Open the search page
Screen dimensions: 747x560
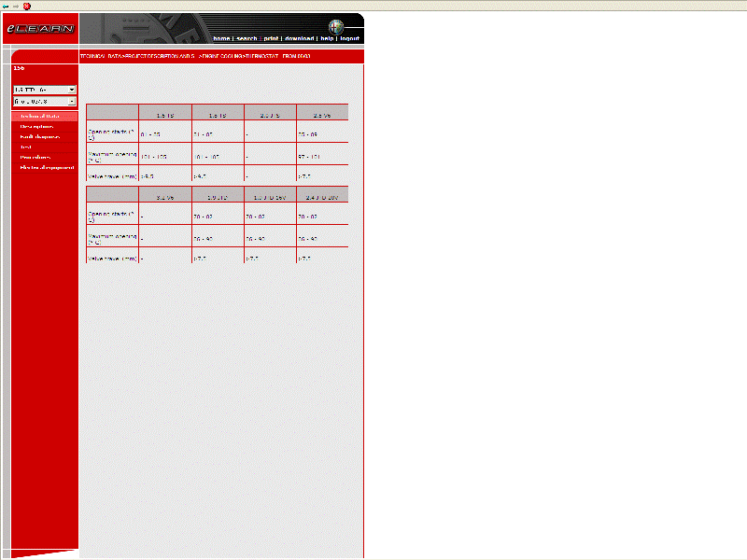point(247,39)
